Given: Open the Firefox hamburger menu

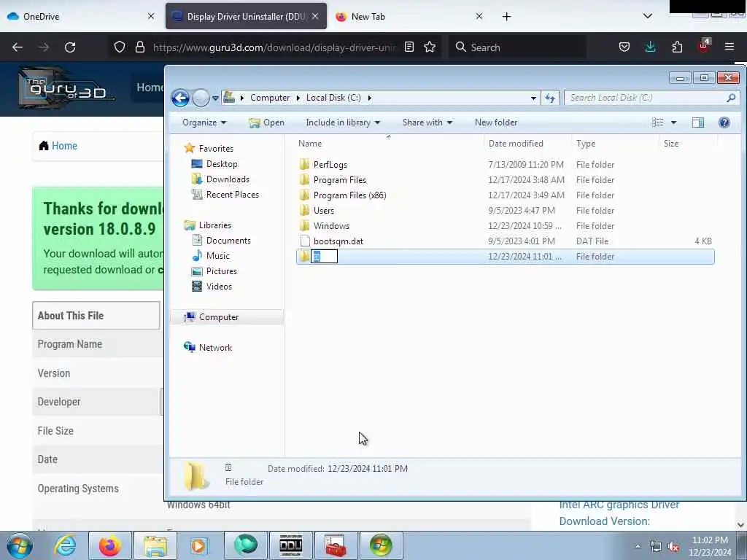Looking at the screenshot, I should point(729,47).
